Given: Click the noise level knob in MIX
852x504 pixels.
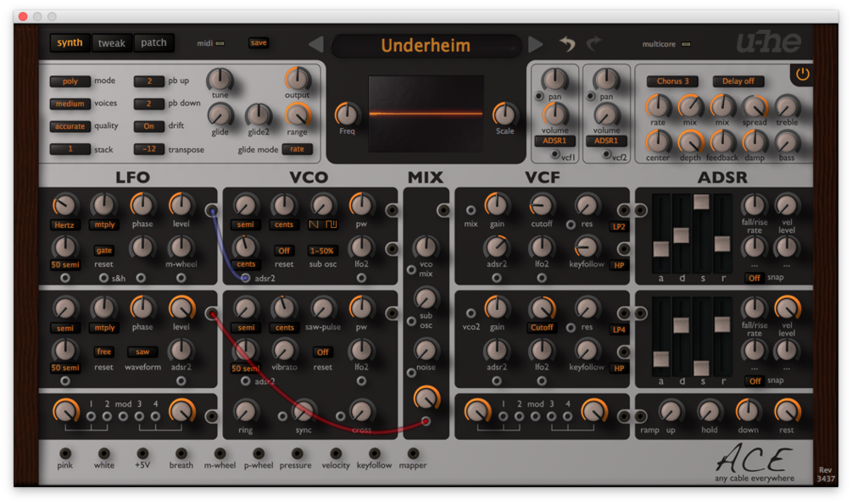Looking at the screenshot, I should point(426,351).
